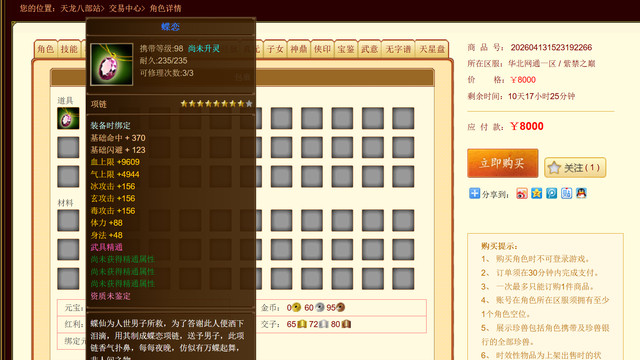Open the 武意 tab
Viewport: 640px width, 360px height.
(370, 49)
